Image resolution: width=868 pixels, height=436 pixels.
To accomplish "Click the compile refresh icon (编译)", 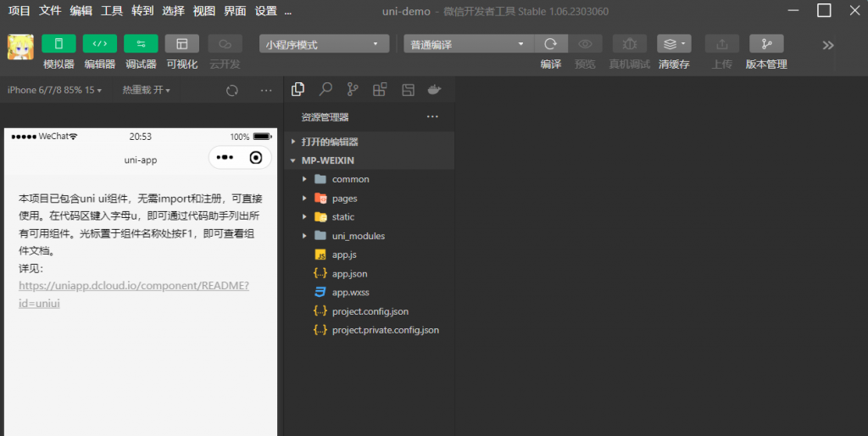I will tap(551, 44).
